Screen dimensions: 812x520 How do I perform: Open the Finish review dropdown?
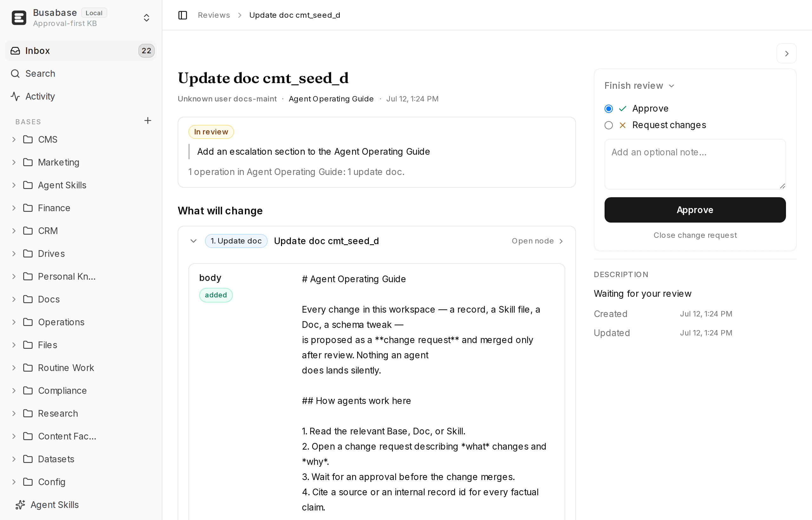point(639,86)
